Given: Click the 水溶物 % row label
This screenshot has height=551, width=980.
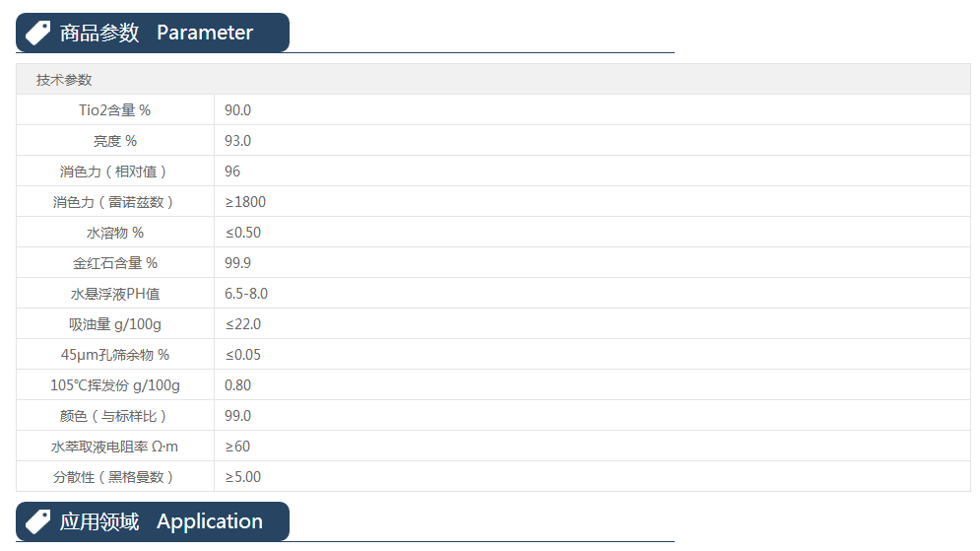Looking at the screenshot, I should click(x=115, y=233).
